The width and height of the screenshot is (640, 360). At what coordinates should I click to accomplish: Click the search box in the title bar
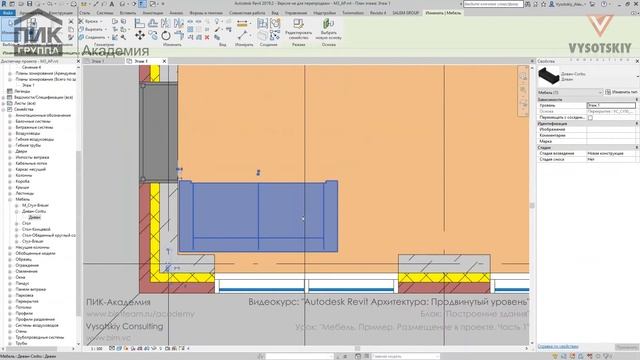[493, 4]
